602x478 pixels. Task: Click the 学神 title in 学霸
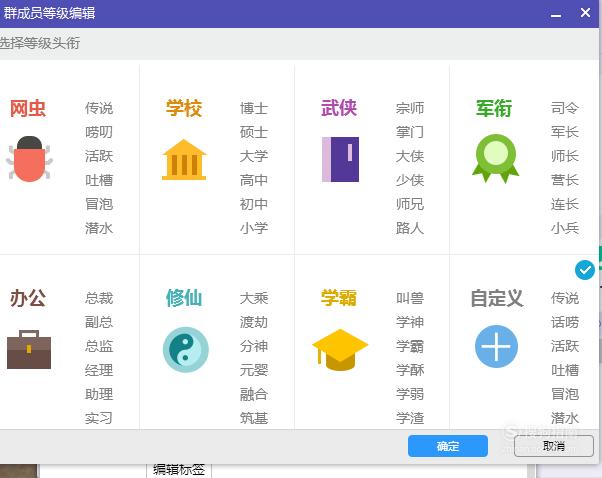click(x=410, y=323)
